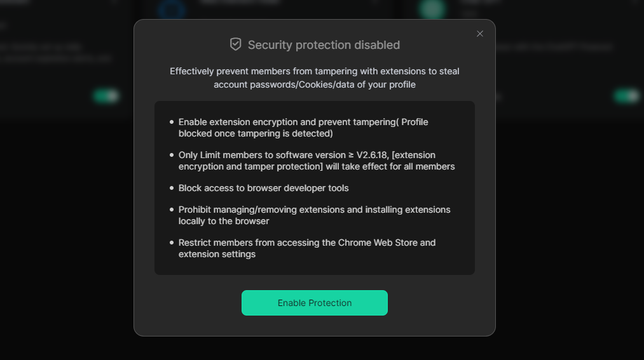
Task: Click the blurred blue circle icon above dialog
Action: [172, 9]
